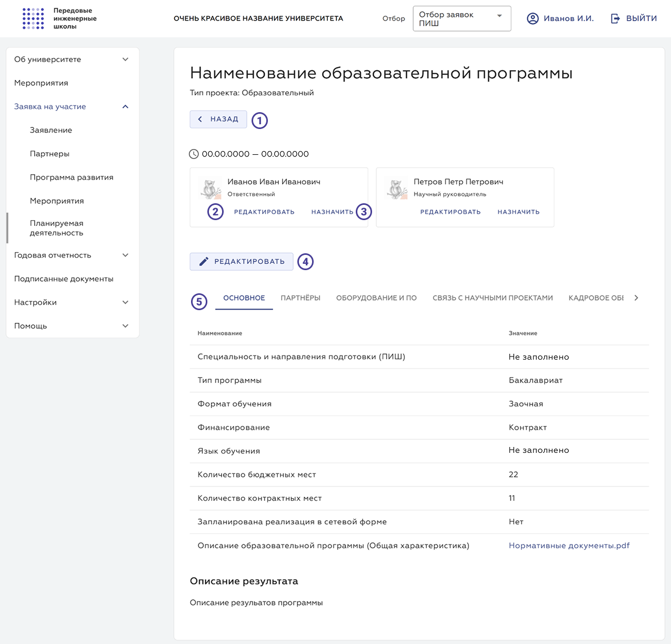Click the ВЫЙТИ logout button
The image size is (671, 644).
[634, 18]
